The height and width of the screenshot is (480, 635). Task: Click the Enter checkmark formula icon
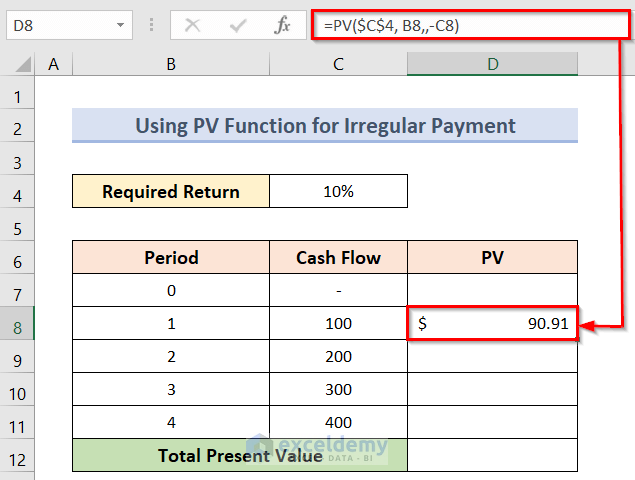[x=238, y=26]
